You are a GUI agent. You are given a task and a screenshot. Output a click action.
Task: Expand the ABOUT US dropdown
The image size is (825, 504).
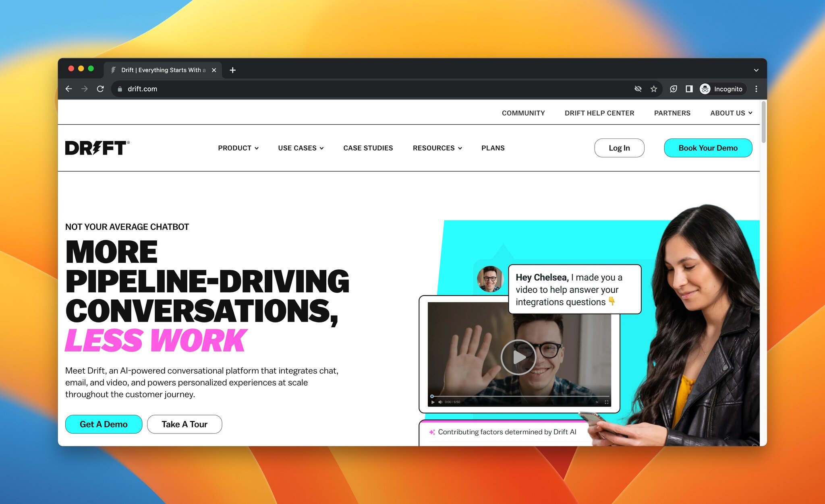click(x=731, y=113)
